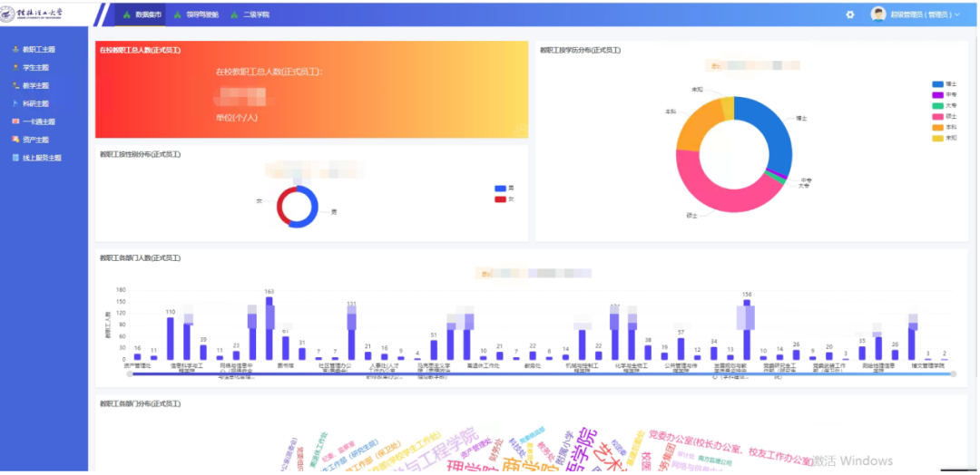Click the 一卡通主题 card icon
The height and width of the screenshot is (475, 980).
click(15, 121)
